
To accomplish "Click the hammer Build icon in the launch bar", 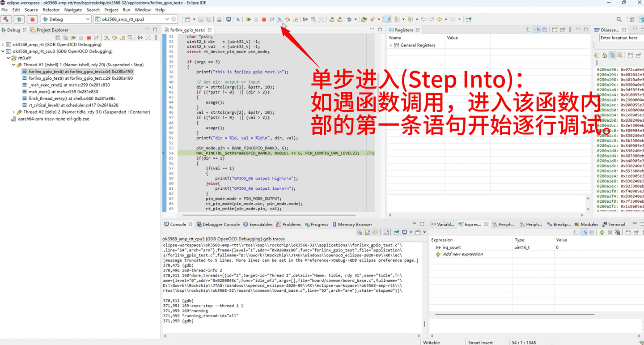I will pyautogui.click(x=6, y=19).
